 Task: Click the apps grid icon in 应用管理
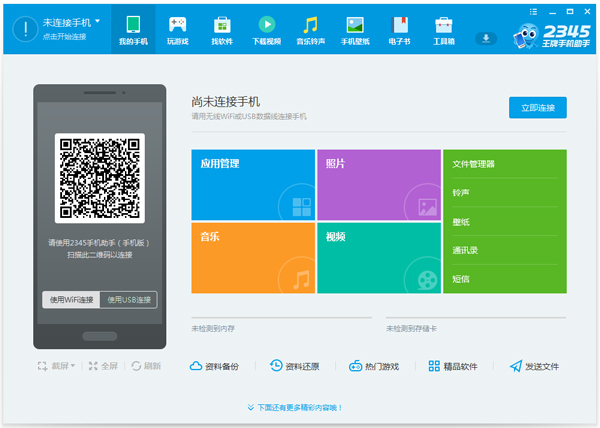point(302,207)
